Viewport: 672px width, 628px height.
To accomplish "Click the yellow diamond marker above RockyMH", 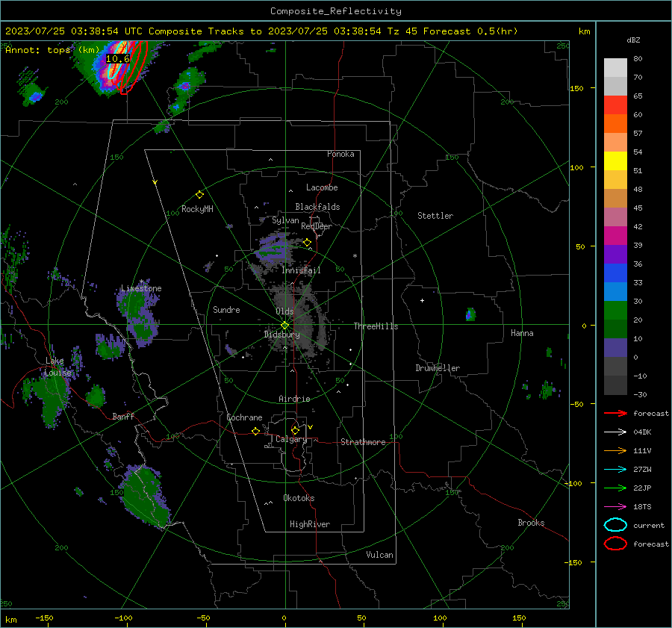I will coord(199,195).
